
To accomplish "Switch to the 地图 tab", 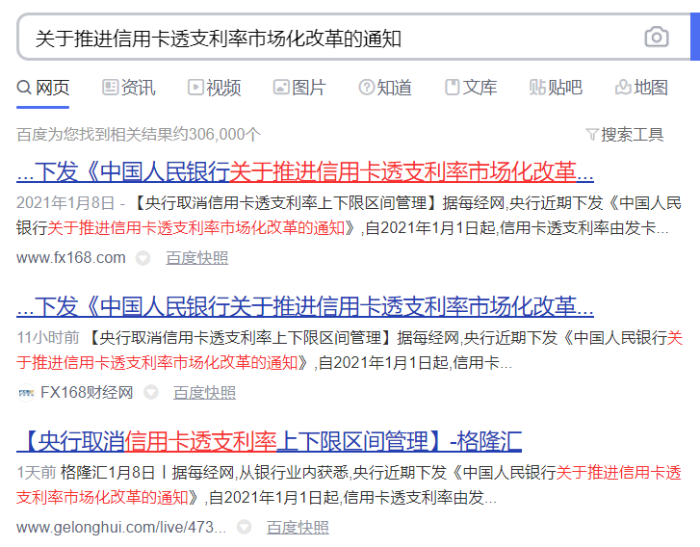I will [x=642, y=88].
